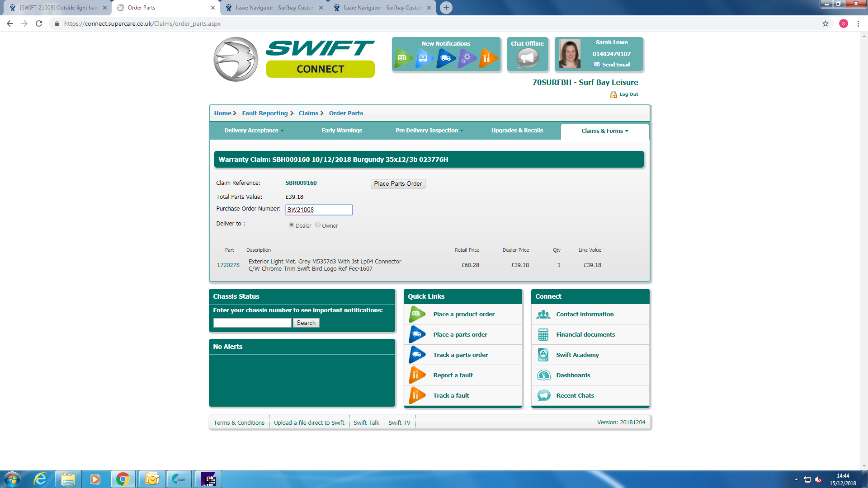Image resolution: width=868 pixels, height=488 pixels.
Task: Click the Track a parts order link
Action: [460, 355]
